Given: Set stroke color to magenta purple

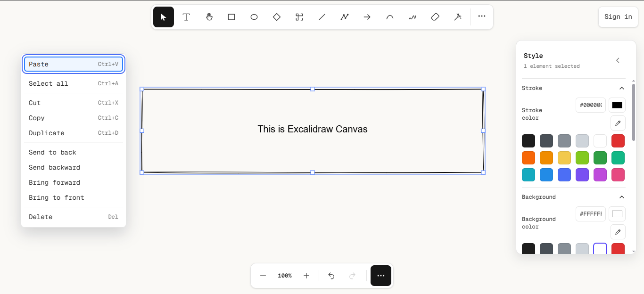Looking at the screenshot, I should click(600, 175).
